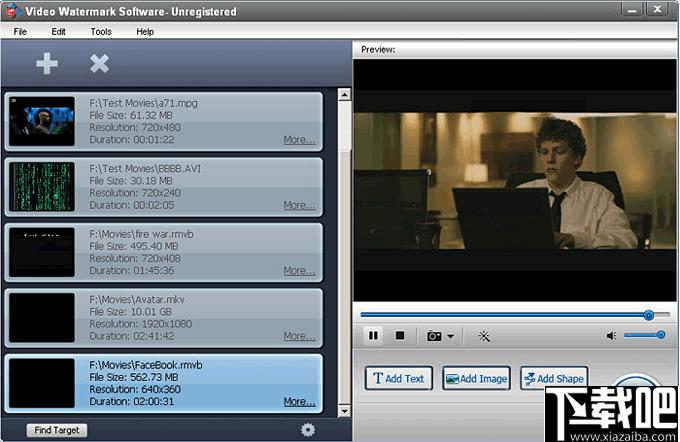Select the FaceBook.rmvb thumbnail
This screenshot has height=442, width=680.
[x=42, y=383]
